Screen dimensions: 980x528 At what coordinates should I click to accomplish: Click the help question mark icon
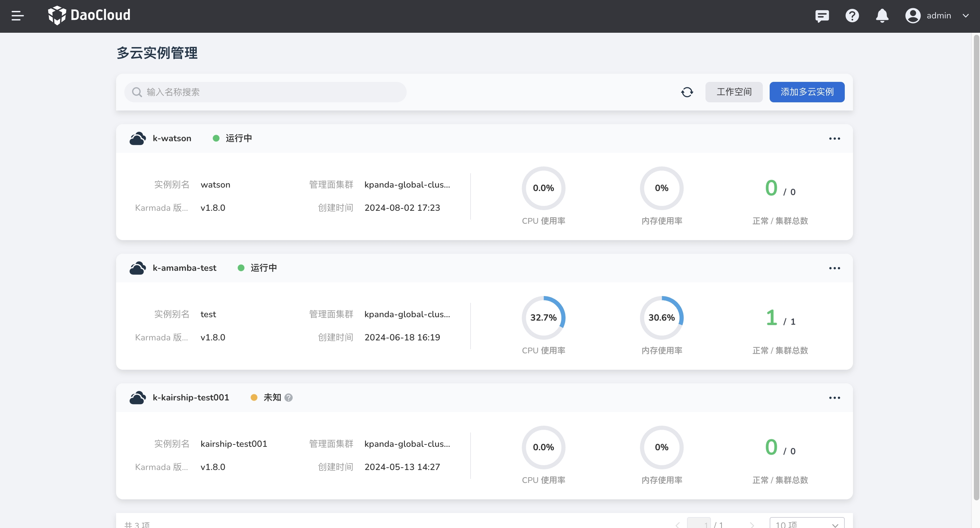pos(852,16)
